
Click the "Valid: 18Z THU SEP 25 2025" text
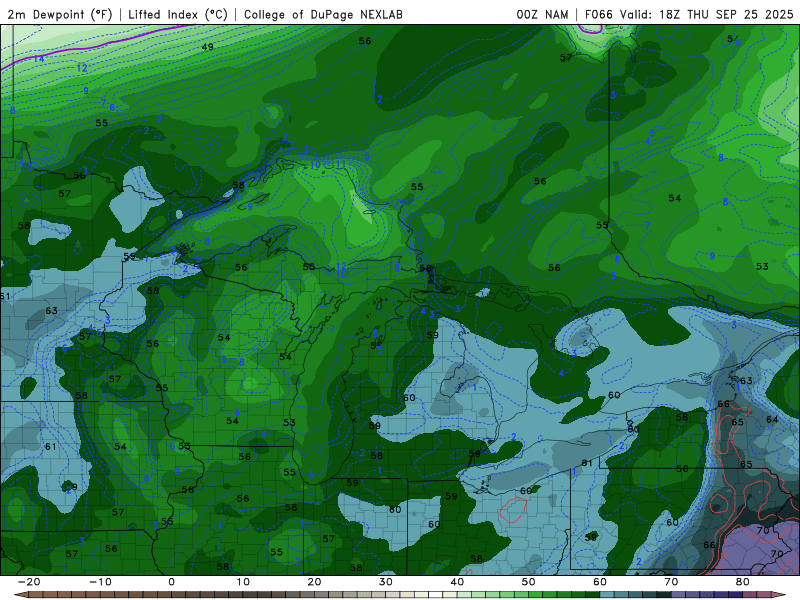coord(707,14)
